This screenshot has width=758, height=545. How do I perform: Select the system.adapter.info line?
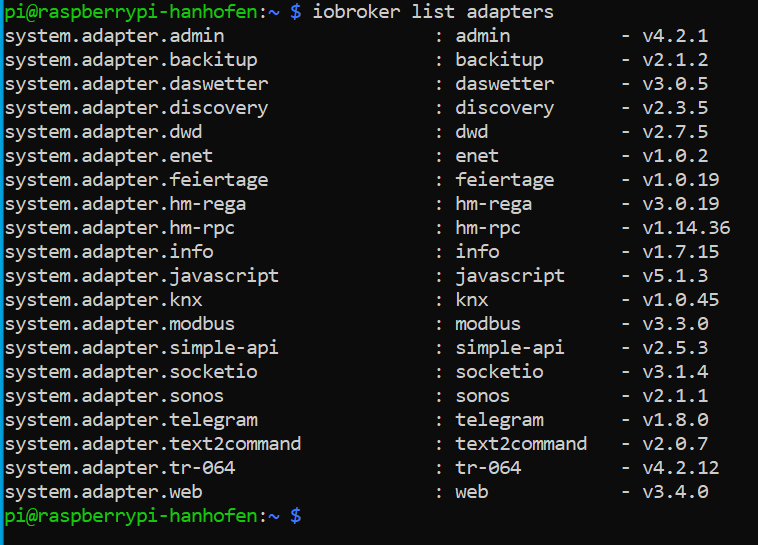tap(109, 252)
